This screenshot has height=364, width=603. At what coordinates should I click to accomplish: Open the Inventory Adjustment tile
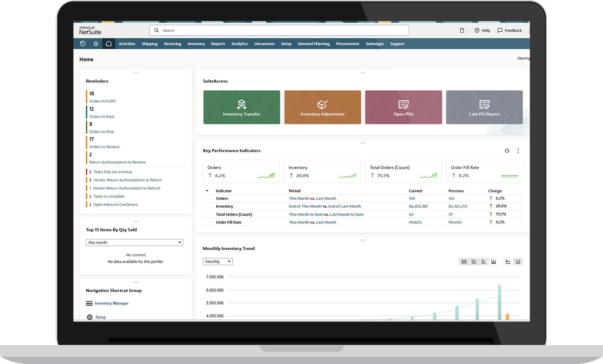pyautogui.click(x=322, y=107)
